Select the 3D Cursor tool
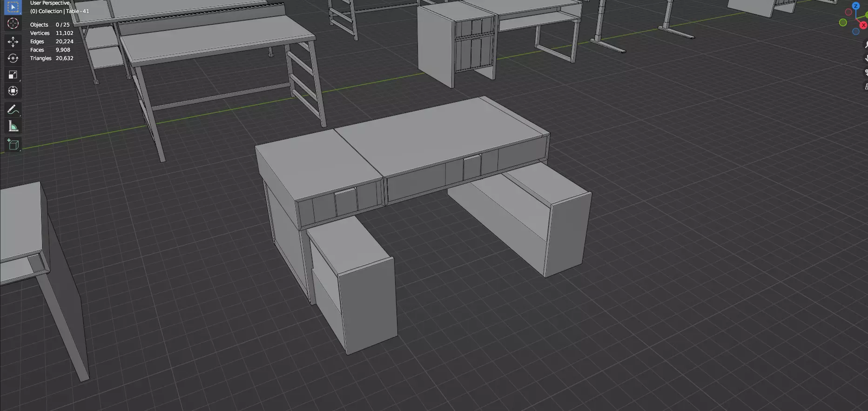 pos(13,23)
